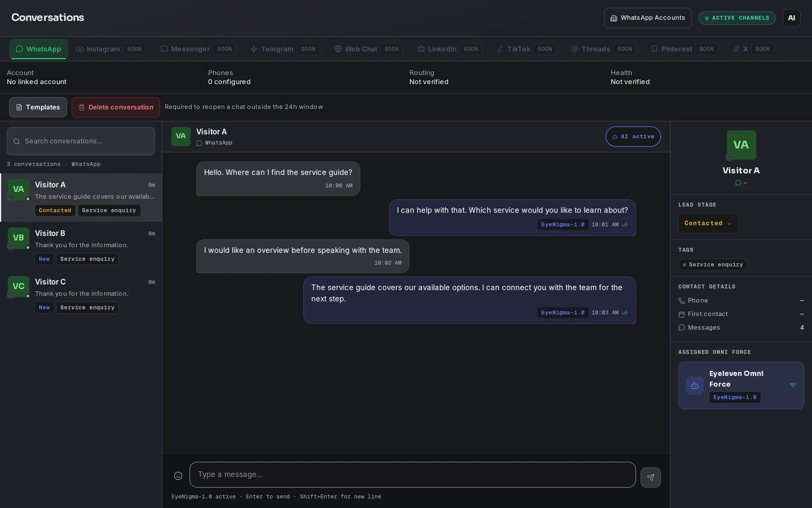The width and height of the screenshot is (812, 508).
Task: Toggle the Active Channels indicator
Action: pyautogui.click(x=737, y=18)
